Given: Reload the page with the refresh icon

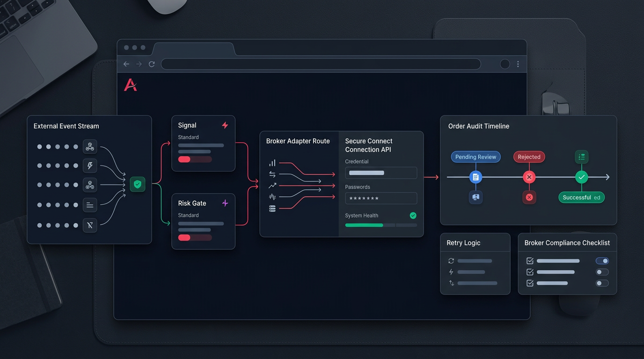Looking at the screenshot, I should [152, 64].
